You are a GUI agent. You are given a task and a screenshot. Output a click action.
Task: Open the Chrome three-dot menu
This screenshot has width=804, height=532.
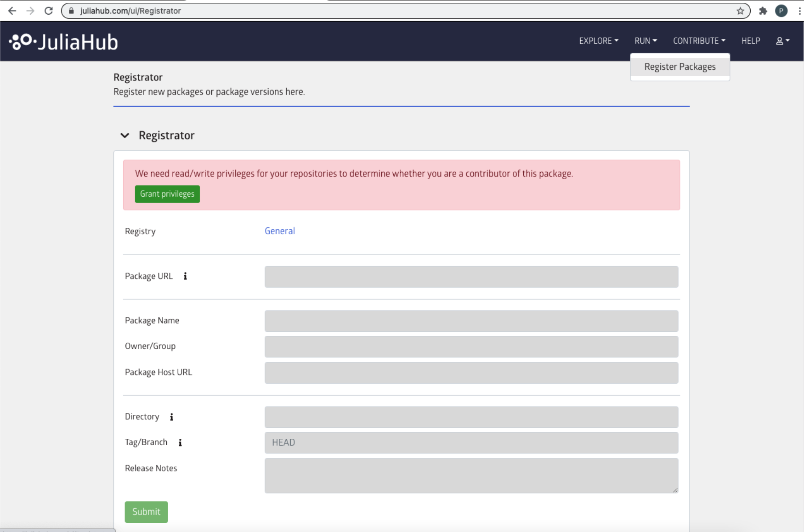click(x=799, y=11)
